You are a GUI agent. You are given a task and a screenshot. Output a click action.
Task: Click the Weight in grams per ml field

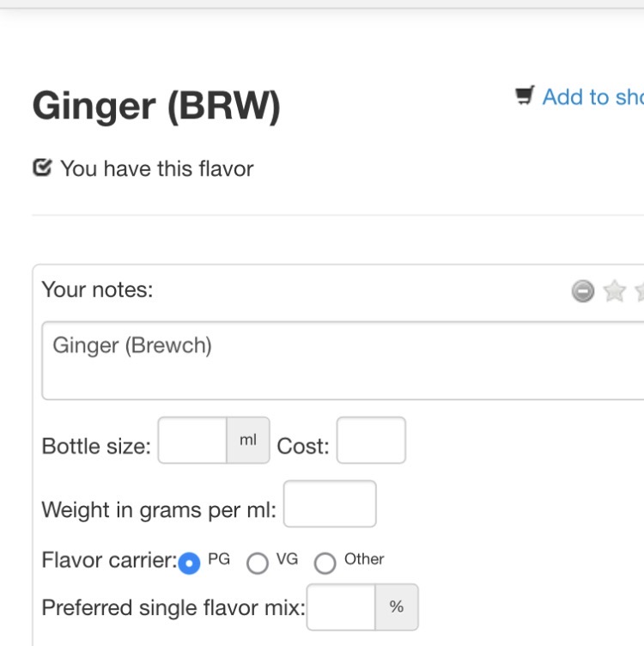point(330,504)
